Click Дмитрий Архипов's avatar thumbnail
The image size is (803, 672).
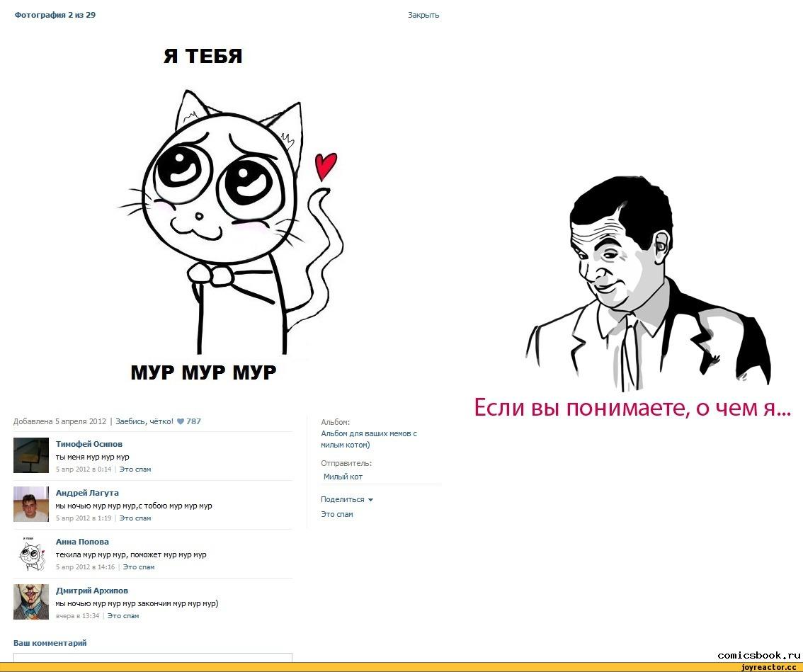[31, 602]
